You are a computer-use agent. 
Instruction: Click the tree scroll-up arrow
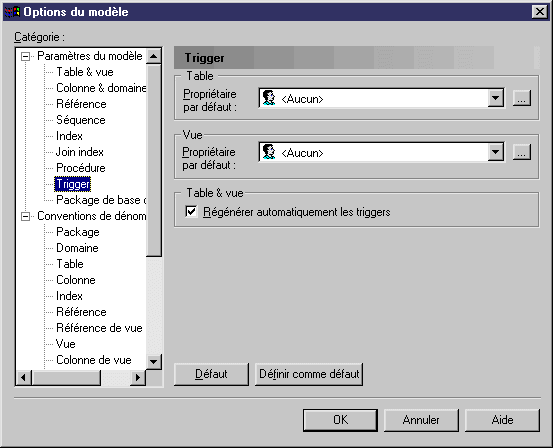click(153, 56)
